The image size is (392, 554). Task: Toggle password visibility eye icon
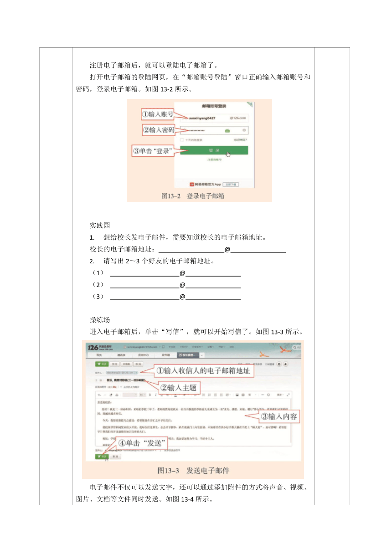pyautogui.click(x=244, y=130)
